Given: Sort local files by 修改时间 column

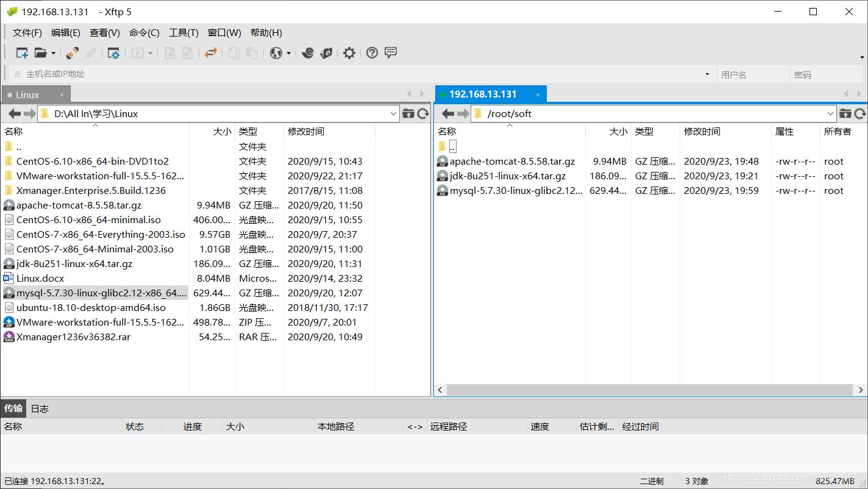Looking at the screenshot, I should pos(329,132).
